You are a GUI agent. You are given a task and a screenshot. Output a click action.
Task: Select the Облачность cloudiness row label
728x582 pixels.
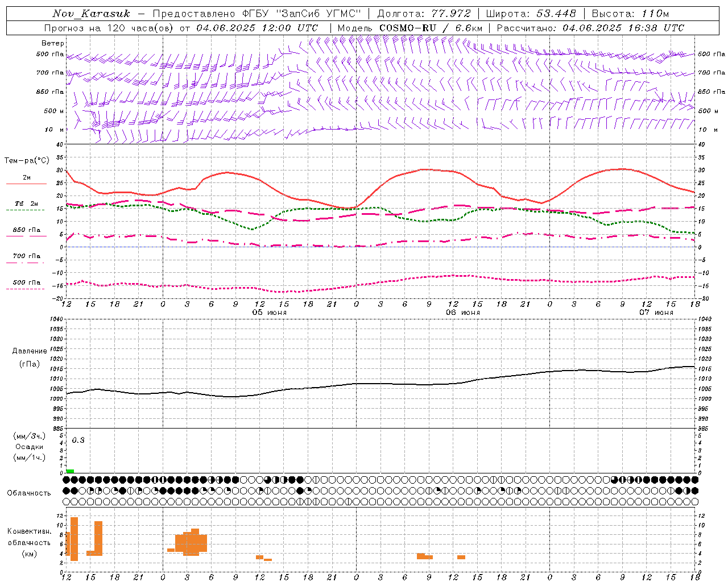click(x=29, y=493)
